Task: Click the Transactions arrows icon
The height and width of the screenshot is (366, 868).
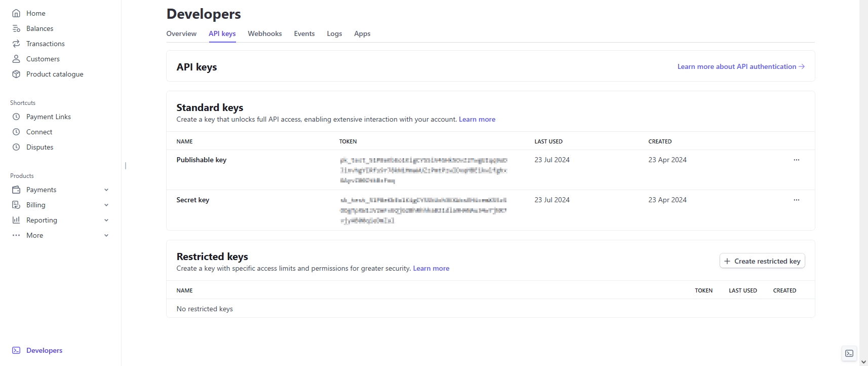Action: (x=16, y=44)
